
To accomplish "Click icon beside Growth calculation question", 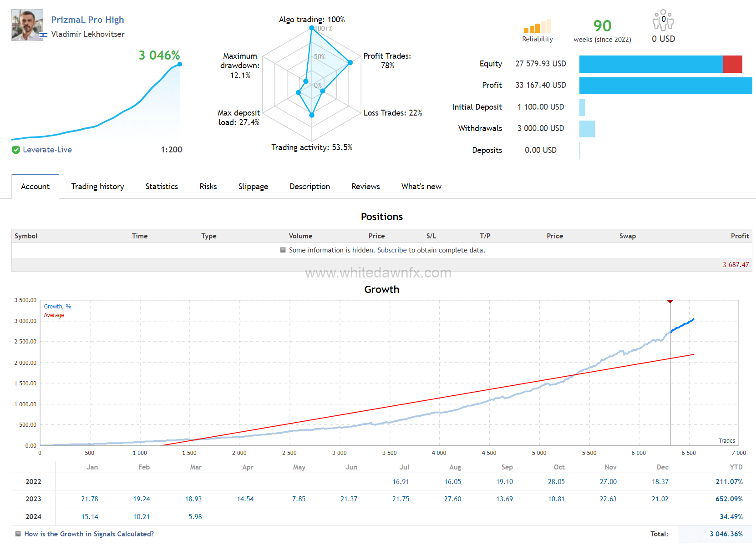I will coord(18,534).
